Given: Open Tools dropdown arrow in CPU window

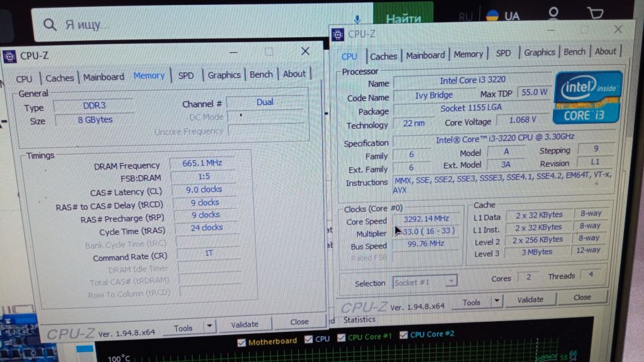Looking at the screenshot, I should pos(497,301).
